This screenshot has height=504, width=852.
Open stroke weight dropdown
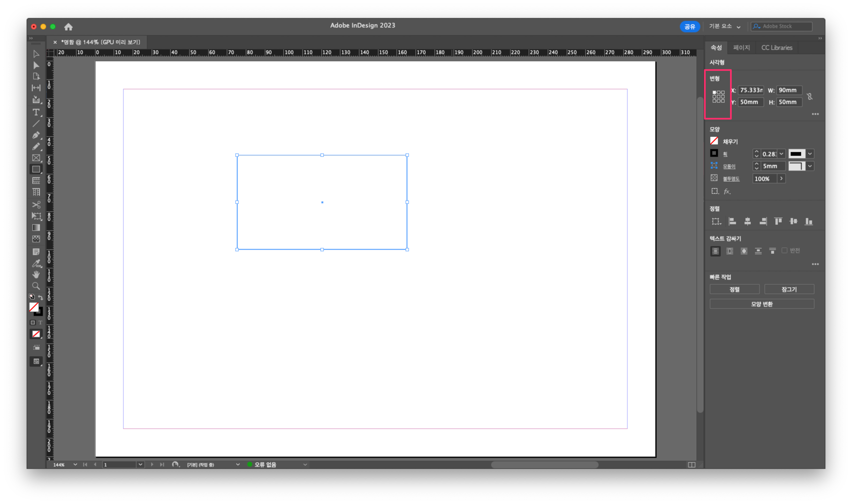tap(781, 154)
